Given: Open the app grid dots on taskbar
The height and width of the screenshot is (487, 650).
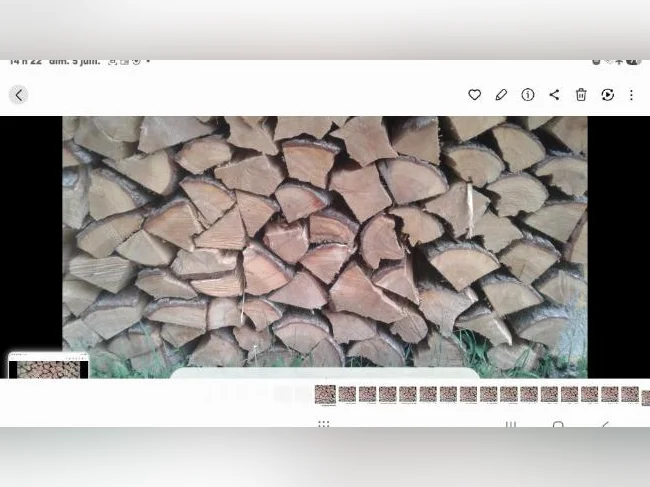Looking at the screenshot, I should coord(323,424).
